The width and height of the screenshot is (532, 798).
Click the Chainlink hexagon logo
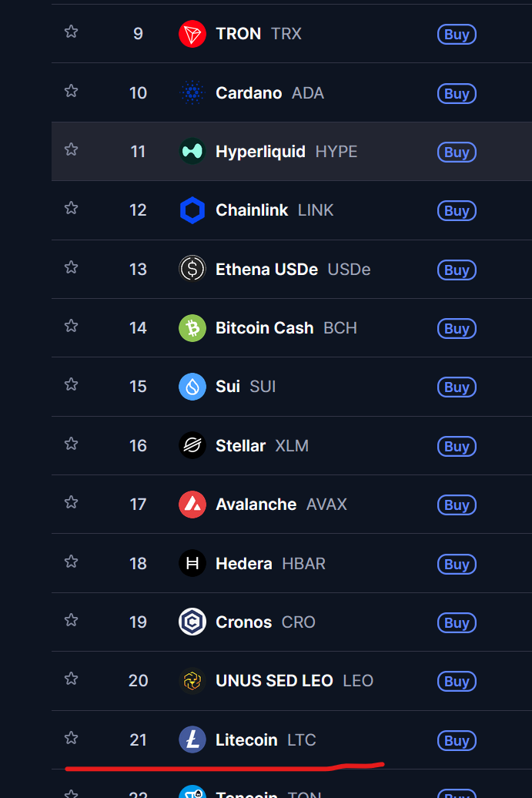click(x=192, y=210)
